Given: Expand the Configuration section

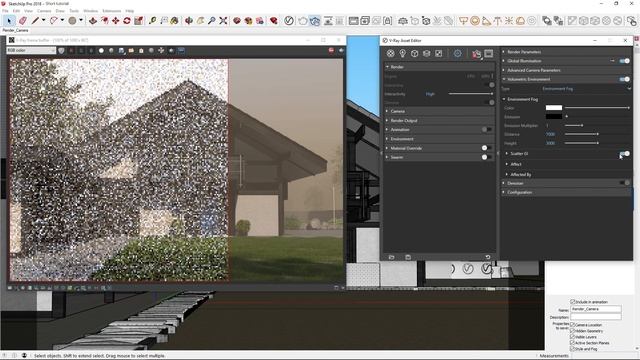Looking at the screenshot, I should point(567,192).
